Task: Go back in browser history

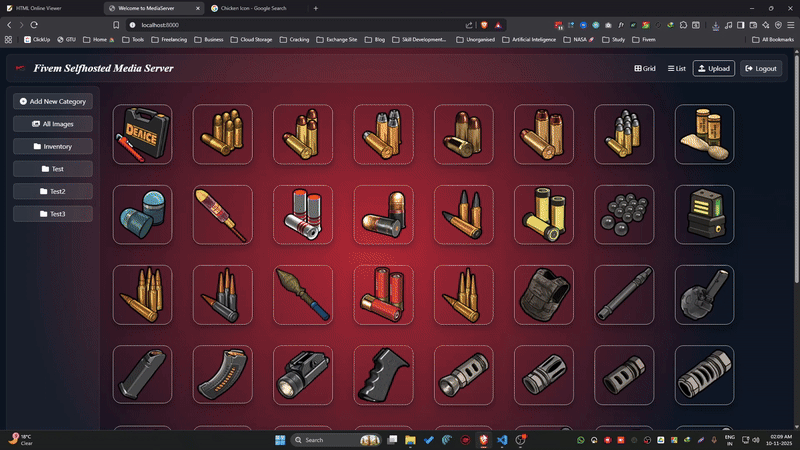Action: tap(9, 25)
